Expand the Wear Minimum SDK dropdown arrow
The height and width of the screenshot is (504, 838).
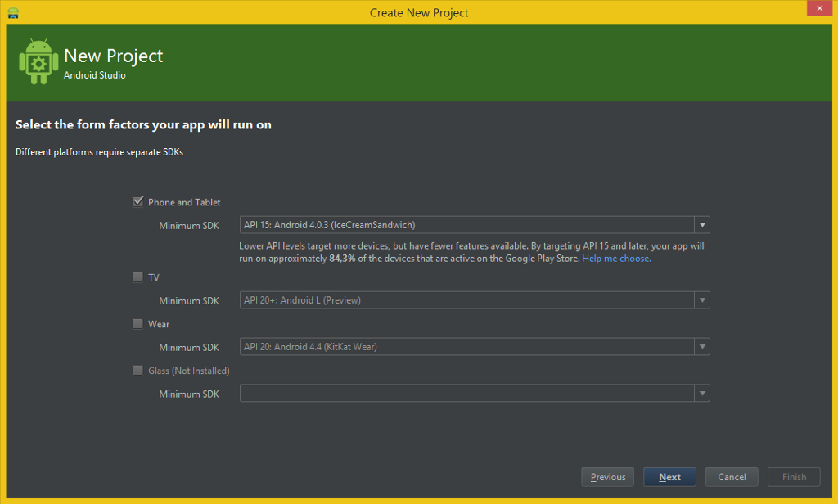[x=702, y=347]
